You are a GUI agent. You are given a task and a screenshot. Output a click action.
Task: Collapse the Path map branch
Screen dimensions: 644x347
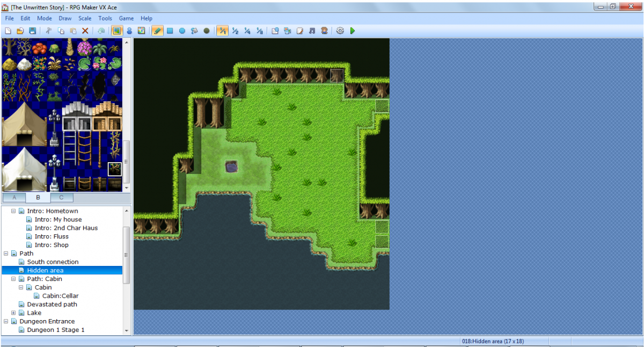(6, 254)
